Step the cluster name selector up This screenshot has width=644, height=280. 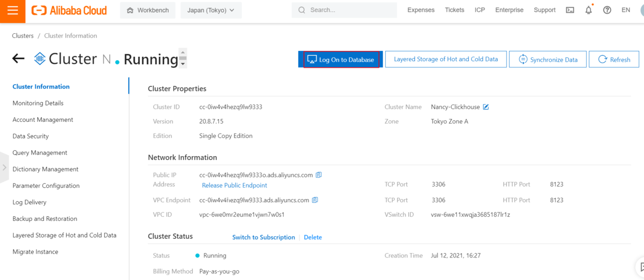pos(183,53)
